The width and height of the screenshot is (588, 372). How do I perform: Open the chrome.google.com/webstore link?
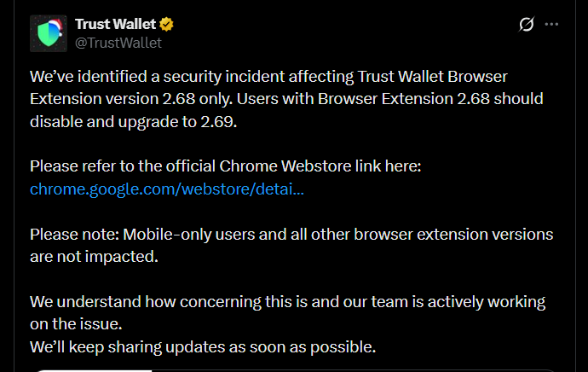pos(167,189)
